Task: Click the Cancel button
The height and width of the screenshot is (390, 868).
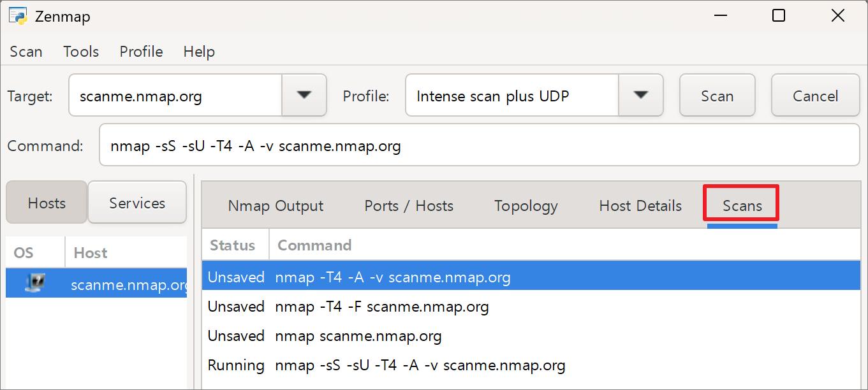Action: coord(816,96)
